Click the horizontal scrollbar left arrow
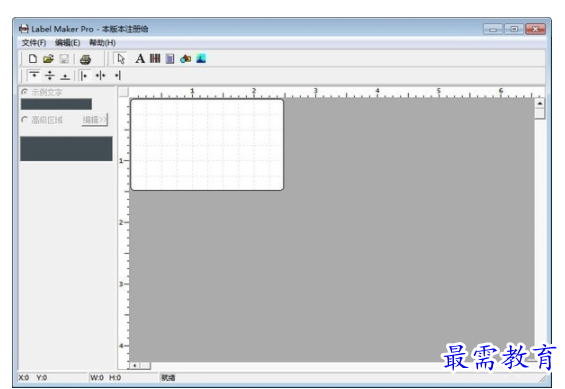Image resolution: width=565 pixels, height=389 pixels. (134, 366)
